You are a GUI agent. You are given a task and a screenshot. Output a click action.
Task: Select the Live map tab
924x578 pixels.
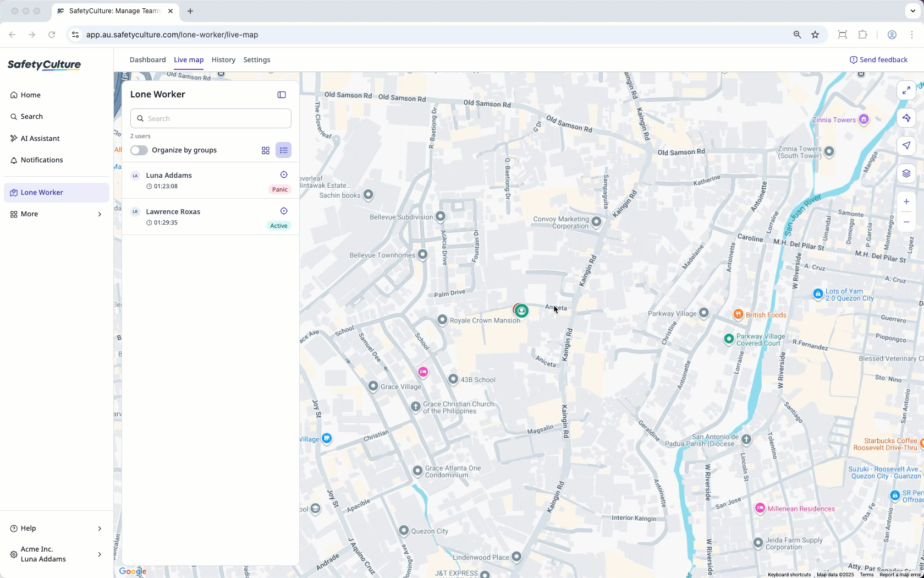(189, 60)
